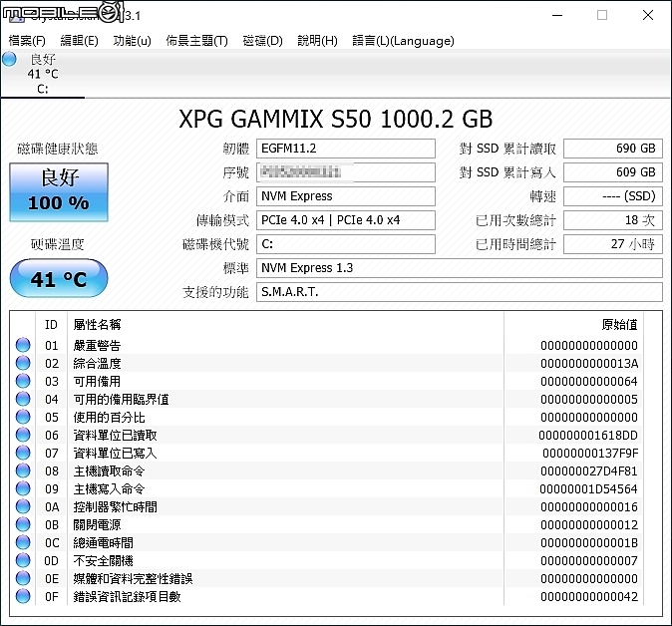Screen dimensions: 672x626
Task: Click the blurred serial number field
Action: click(346, 172)
